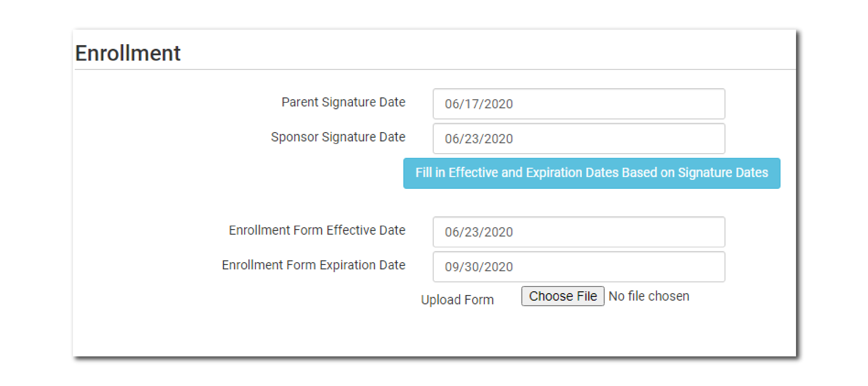This screenshot has width=868, height=386.
Task: Click the Enrollment section heading
Action: [x=128, y=53]
